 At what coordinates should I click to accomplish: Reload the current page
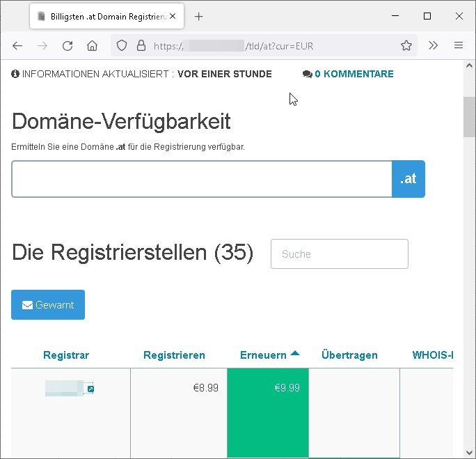[x=68, y=46]
